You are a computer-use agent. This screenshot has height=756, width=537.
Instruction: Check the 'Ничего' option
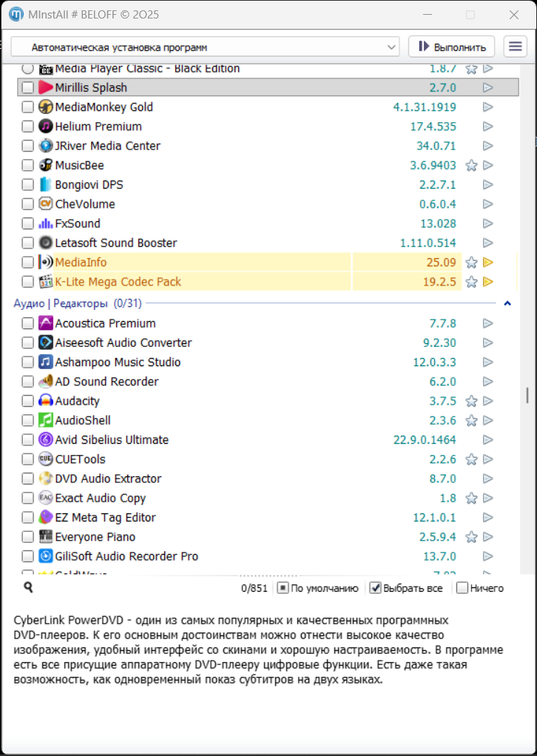pos(462,588)
